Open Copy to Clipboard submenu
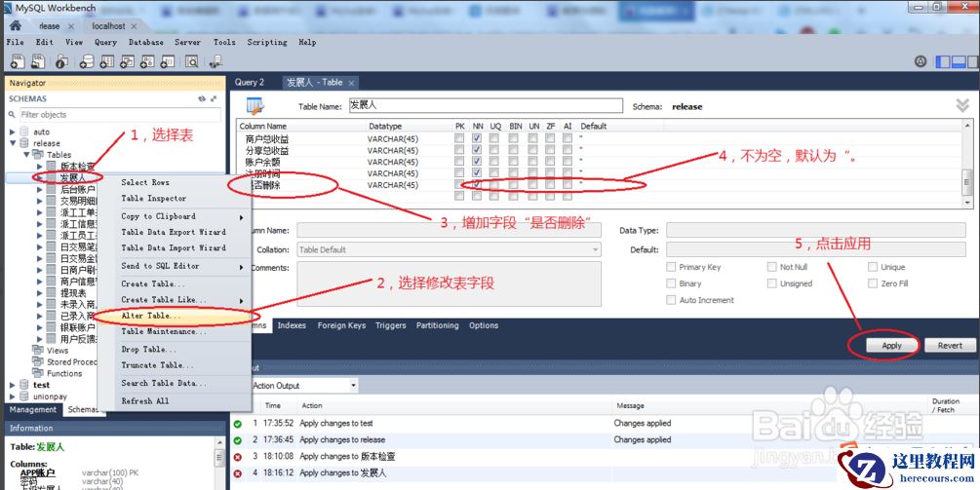This screenshot has height=490, width=980. [x=181, y=216]
